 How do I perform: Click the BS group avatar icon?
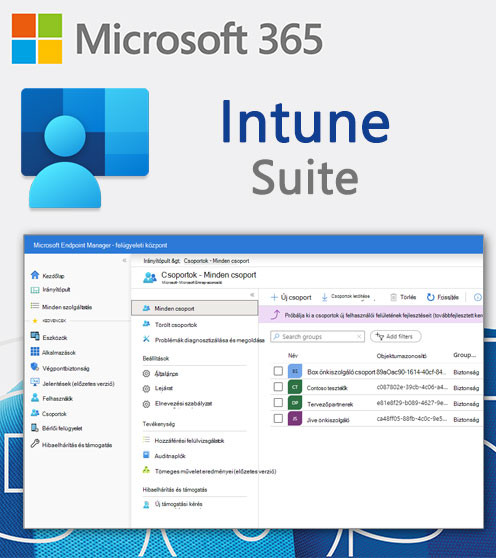(295, 371)
